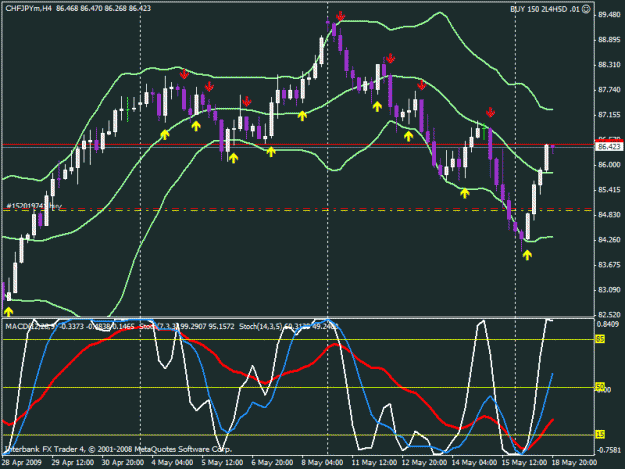The height and width of the screenshot is (469, 625).
Task: Click the OHLC values 86.468 86.470 86.268 86.423
Action: 103,8
